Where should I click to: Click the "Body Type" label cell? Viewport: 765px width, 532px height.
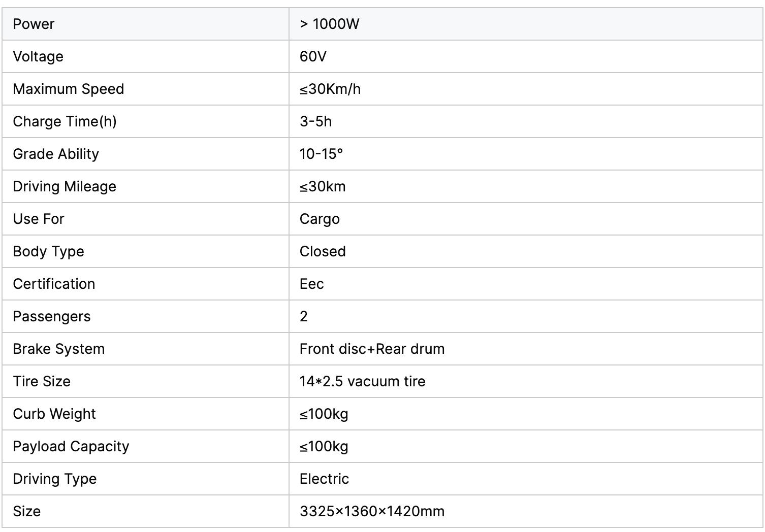(48, 251)
